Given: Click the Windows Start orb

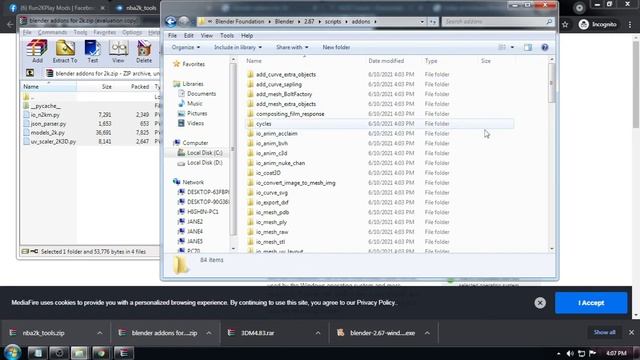Looking at the screenshot, I should [12, 352].
